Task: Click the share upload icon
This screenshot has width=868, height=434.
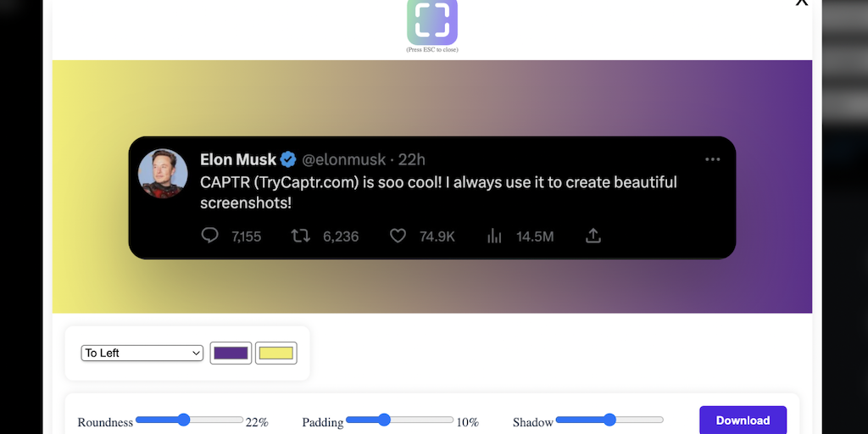Action: point(593,236)
